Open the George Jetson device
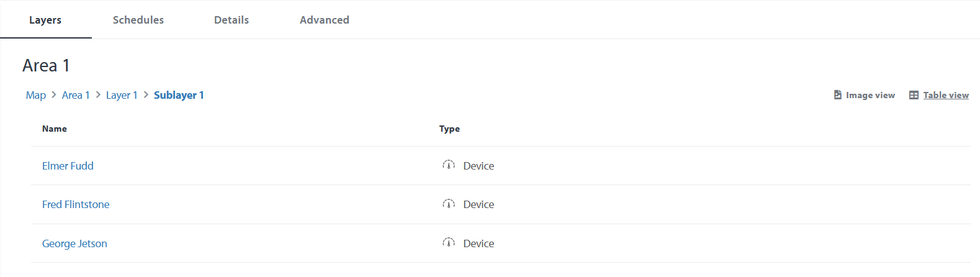 click(x=74, y=243)
